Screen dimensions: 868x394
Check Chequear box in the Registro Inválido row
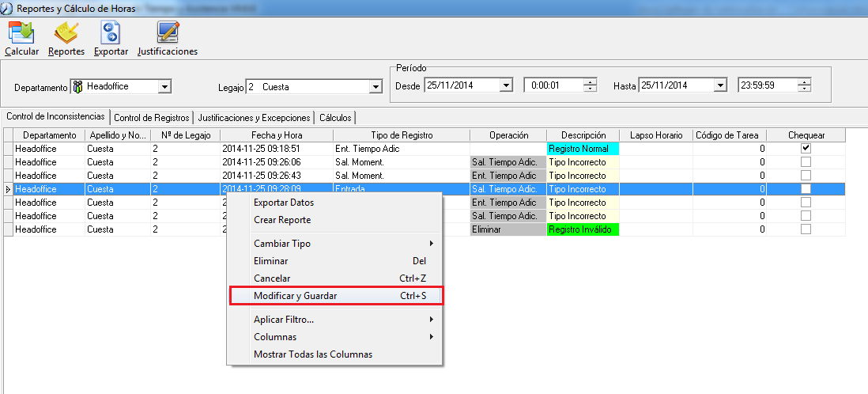[806, 229]
